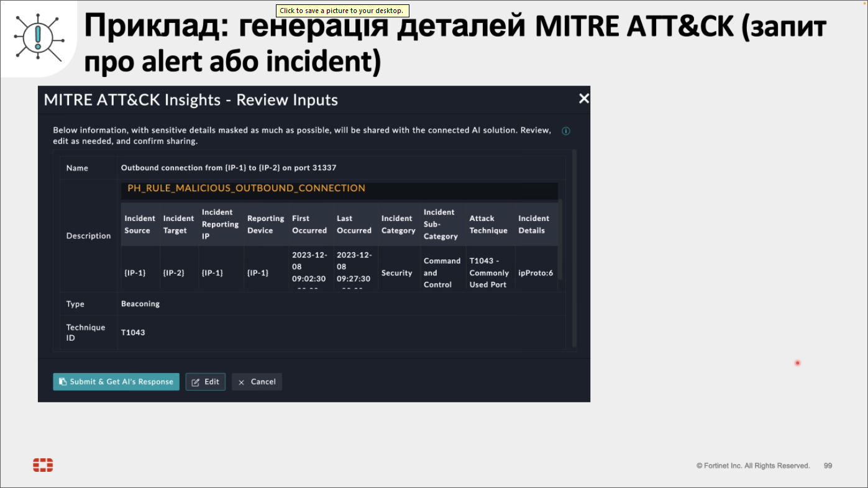Screen dimensions: 868x488
Task: Click the alert network icon beside the slide title
Action: (38, 37)
